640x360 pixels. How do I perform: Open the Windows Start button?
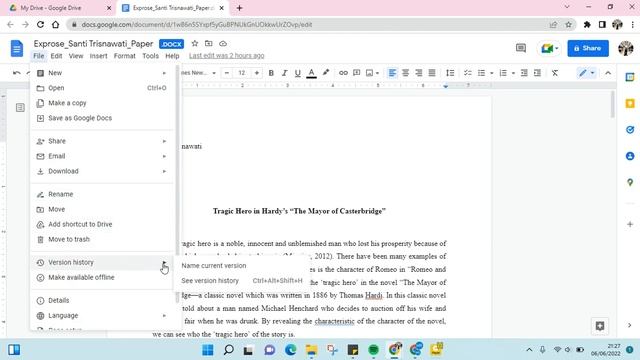(x=207, y=350)
